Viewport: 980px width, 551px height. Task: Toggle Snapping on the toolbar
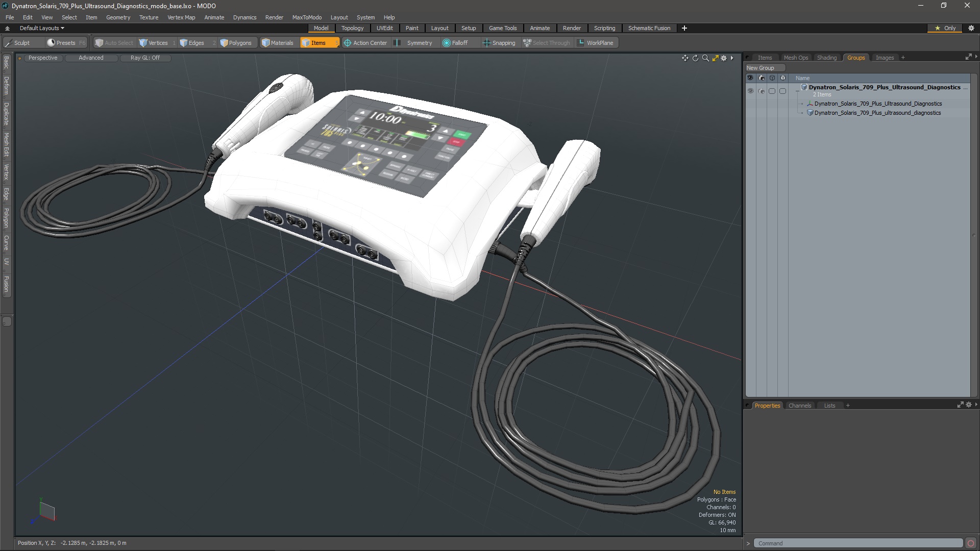pyautogui.click(x=499, y=43)
